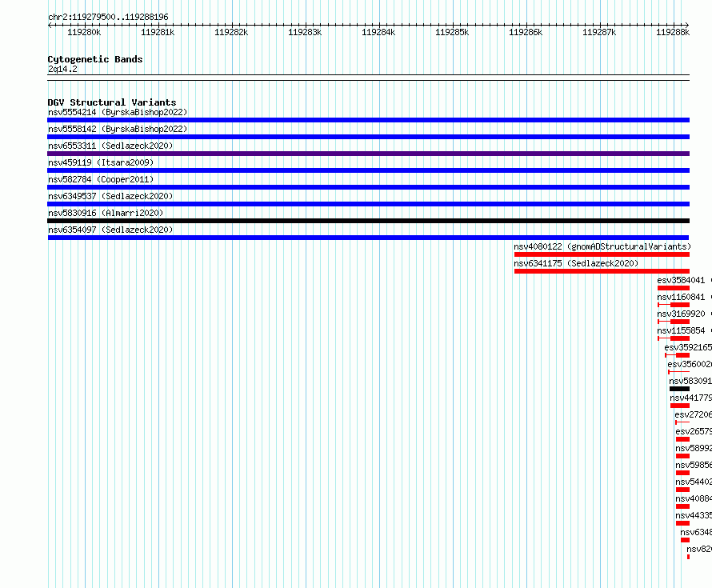Click the red glyph under nsv3169920
712x588 pixels.
click(x=674, y=322)
